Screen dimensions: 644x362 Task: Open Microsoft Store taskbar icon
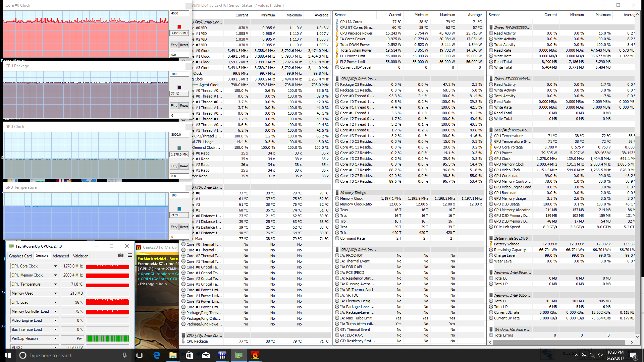pos(189,355)
